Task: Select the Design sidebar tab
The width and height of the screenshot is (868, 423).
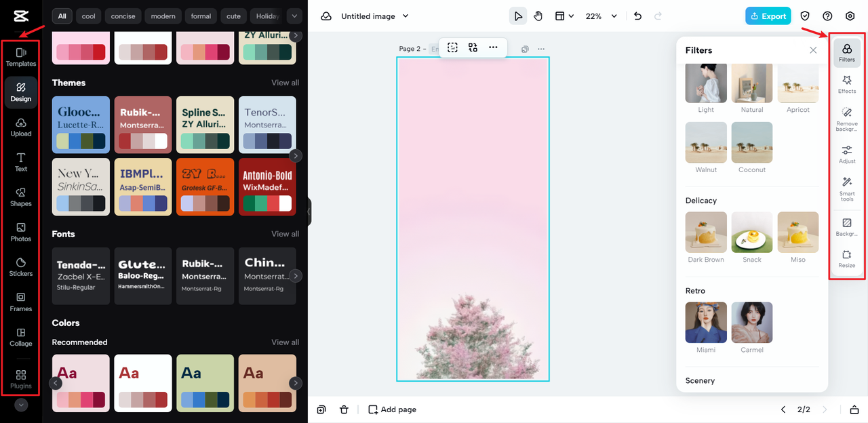Action: click(x=20, y=92)
